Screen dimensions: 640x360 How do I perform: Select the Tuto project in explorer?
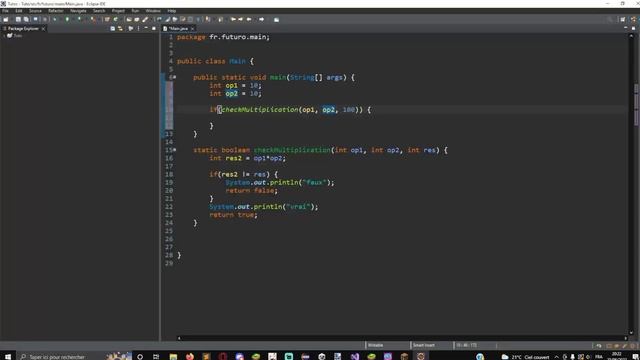coord(18,36)
